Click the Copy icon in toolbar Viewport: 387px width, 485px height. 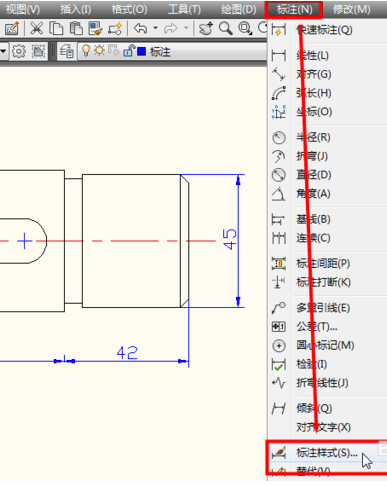pyautogui.click(x=56, y=29)
